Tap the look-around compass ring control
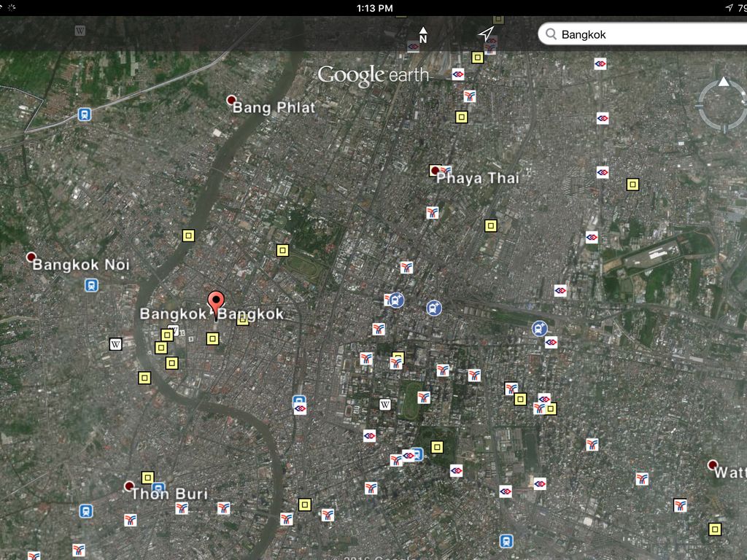The width and height of the screenshot is (747, 560). (x=722, y=105)
